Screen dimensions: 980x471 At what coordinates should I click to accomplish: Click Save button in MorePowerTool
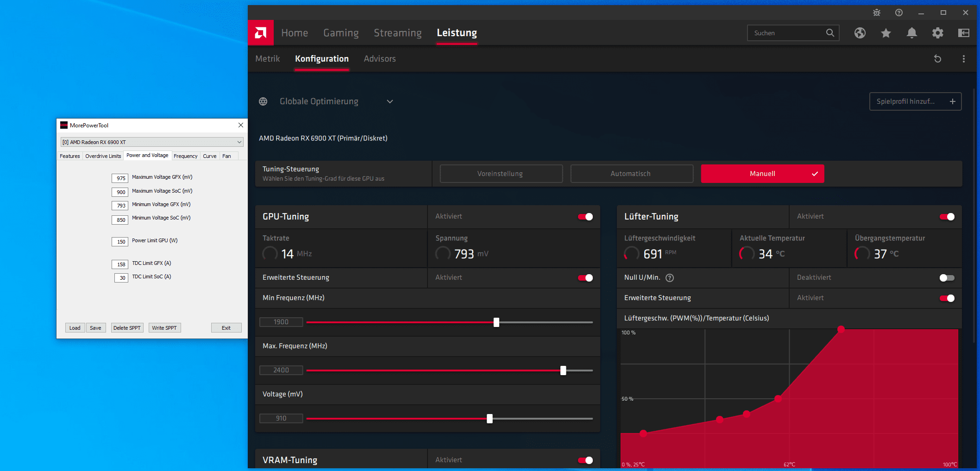(x=95, y=328)
